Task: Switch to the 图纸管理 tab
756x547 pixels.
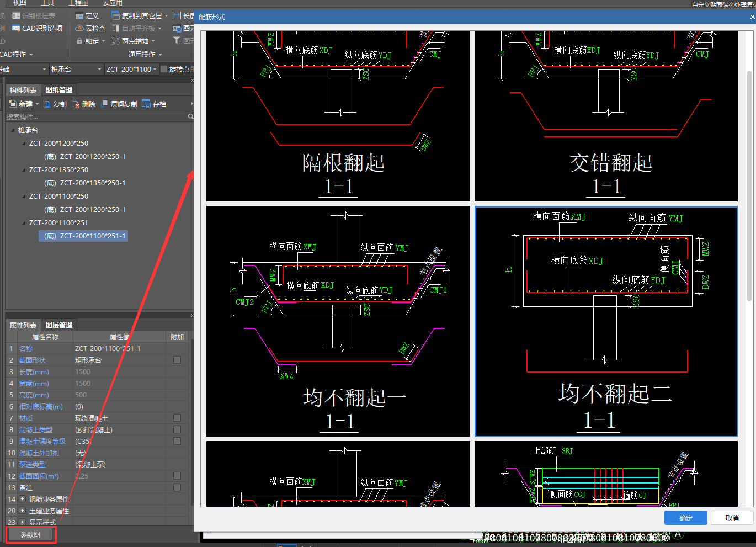Action: coord(59,90)
